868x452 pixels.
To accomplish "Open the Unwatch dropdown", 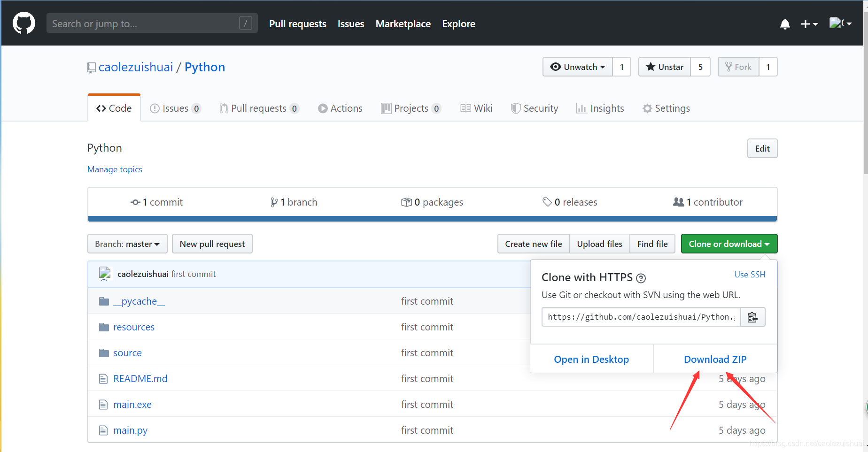I will (578, 67).
